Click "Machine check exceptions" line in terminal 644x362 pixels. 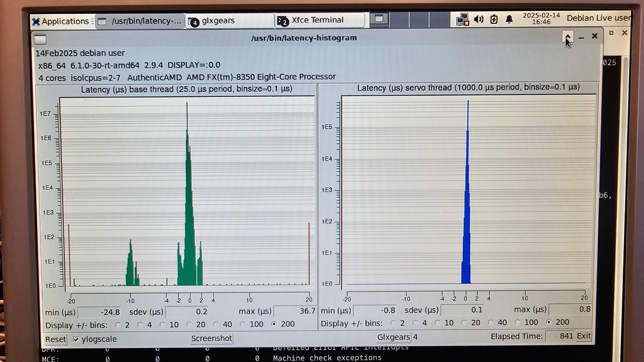[327, 358]
